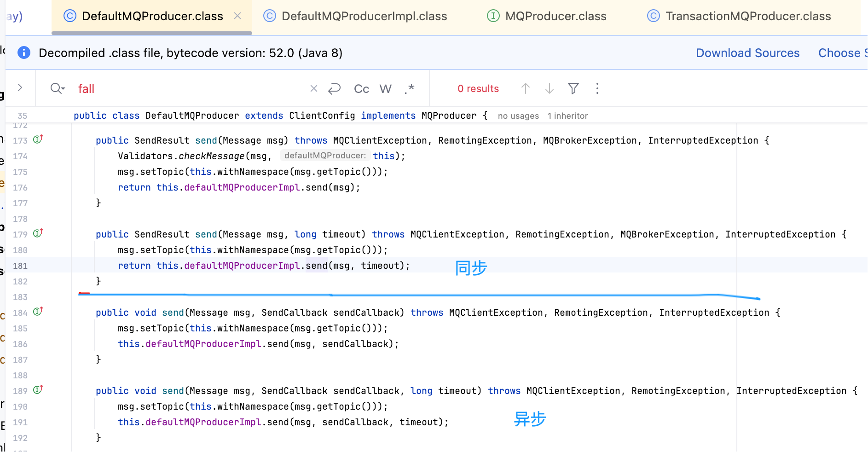The height and width of the screenshot is (452, 868).
Task: Click 'MQProducer' after implements keyword
Action: pos(449,116)
